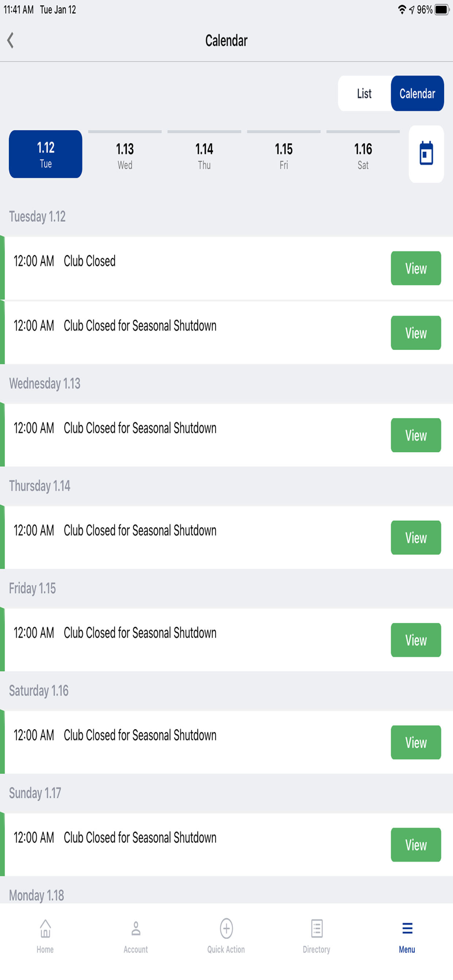Open the Directory icon
The image size is (453, 980).
click(317, 929)
